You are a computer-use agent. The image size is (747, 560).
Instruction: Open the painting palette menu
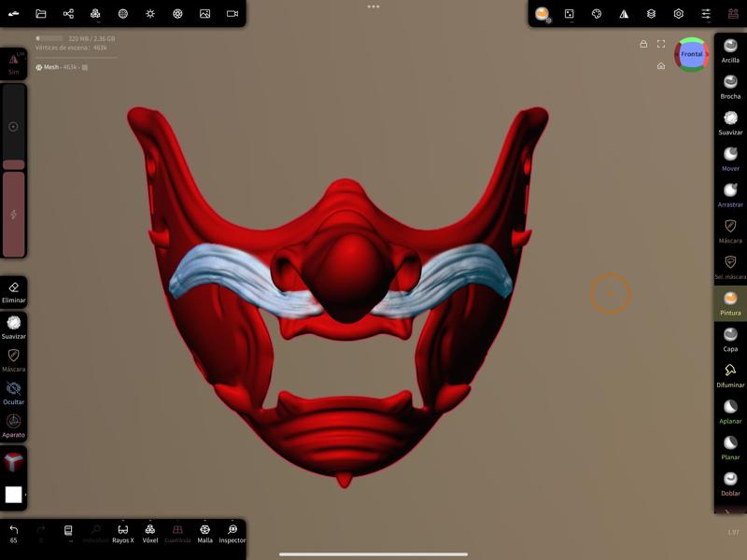point(597,14)
